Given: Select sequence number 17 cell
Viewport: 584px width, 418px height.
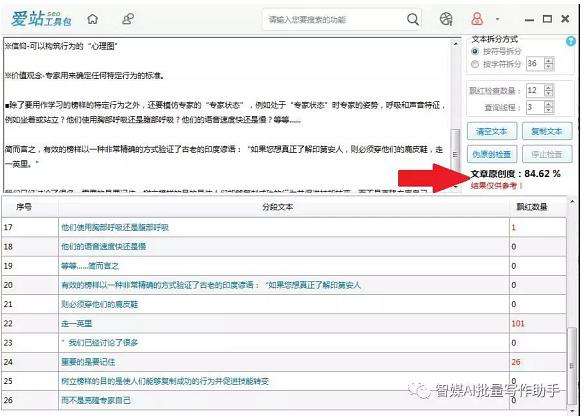Looking at the screenshot, I should coord(30,227).
